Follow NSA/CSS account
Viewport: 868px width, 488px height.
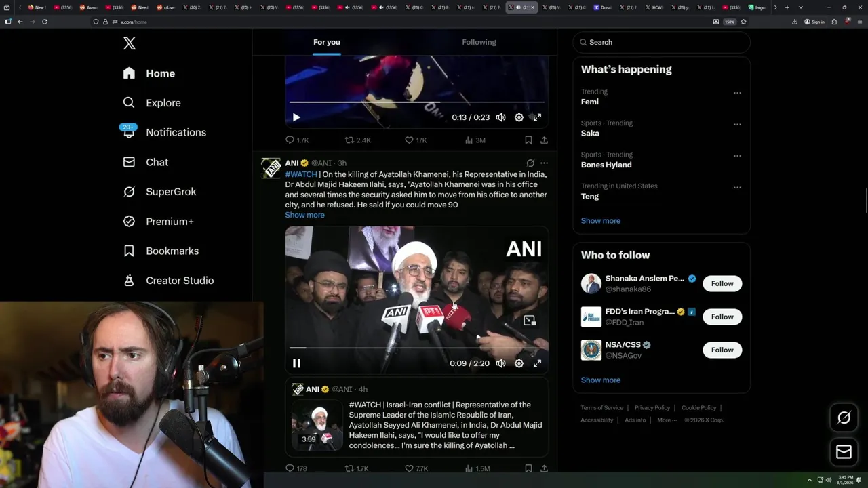coord(722,350)
